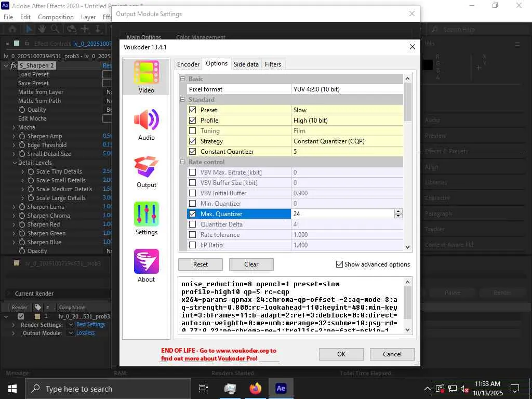The width and height of the screenshot is (532, 399).
Task: Click the Clear button
Action: (x=251, y=264)
